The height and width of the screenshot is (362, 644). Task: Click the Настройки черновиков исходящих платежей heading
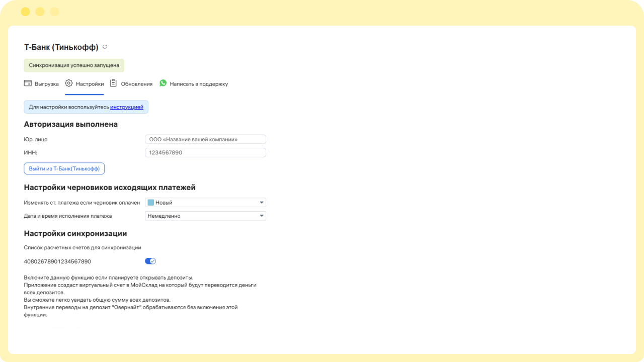coord(110,188)
